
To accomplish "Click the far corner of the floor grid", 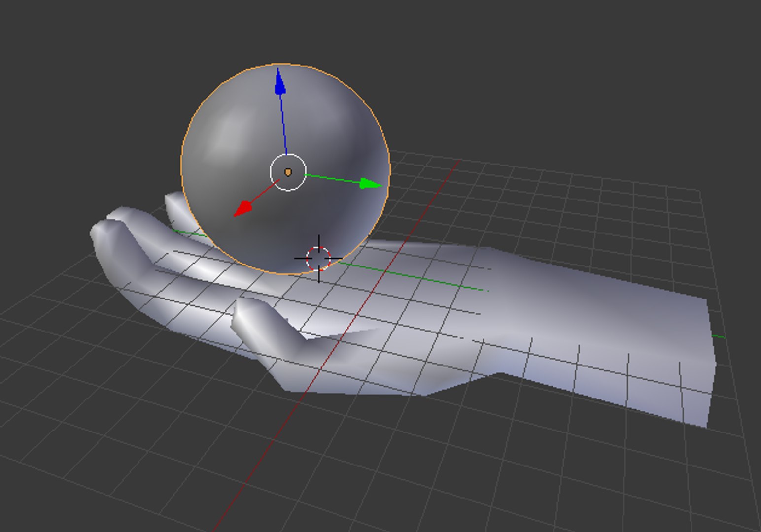I will click(x=699, y=190).
